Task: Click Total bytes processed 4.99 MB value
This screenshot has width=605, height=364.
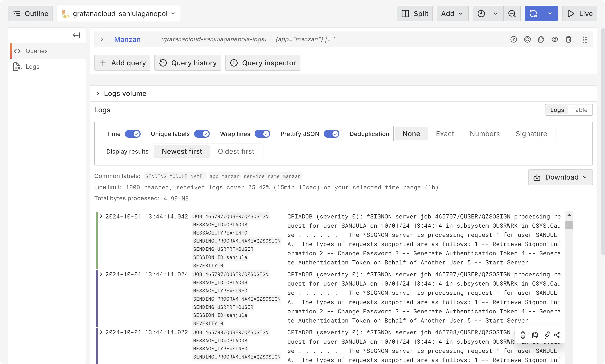Action: [176, 199]
